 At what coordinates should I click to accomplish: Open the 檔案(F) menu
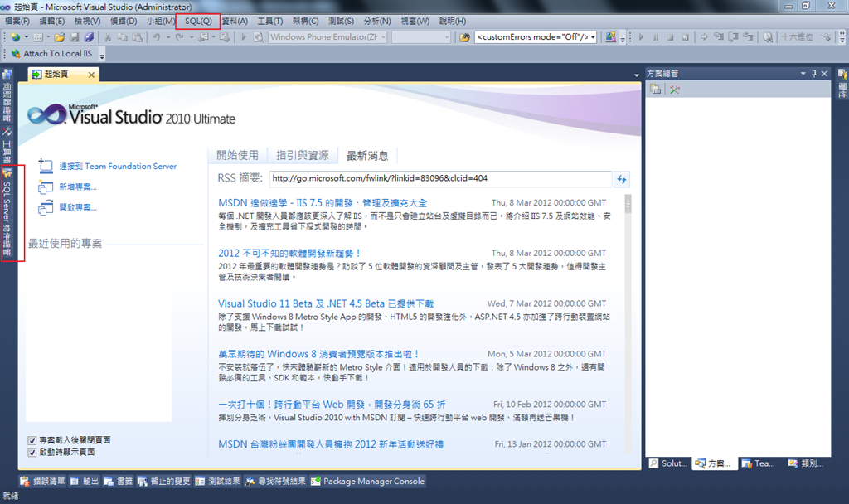pyautogui.click(x=17, y=21)
